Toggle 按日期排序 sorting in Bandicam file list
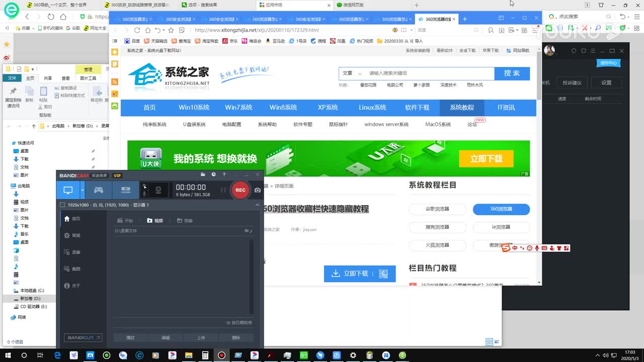Viewport: 644px width, 362px height. pyautogui.click(x=239, y=323)
